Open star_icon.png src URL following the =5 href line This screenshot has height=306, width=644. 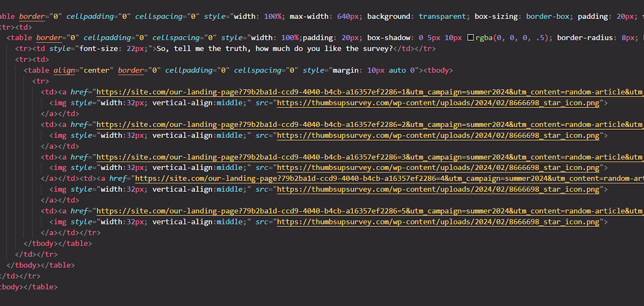pos(438,222)
